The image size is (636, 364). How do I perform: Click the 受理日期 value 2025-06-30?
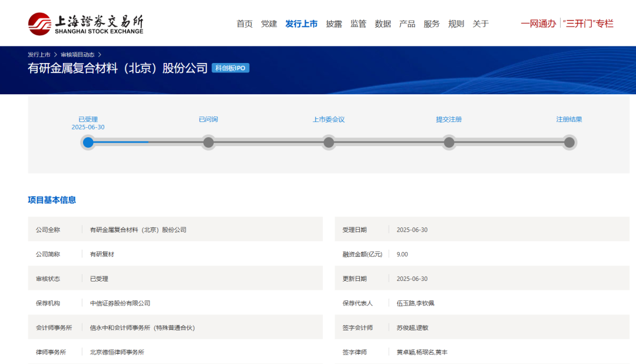click(x=412, y=230)
